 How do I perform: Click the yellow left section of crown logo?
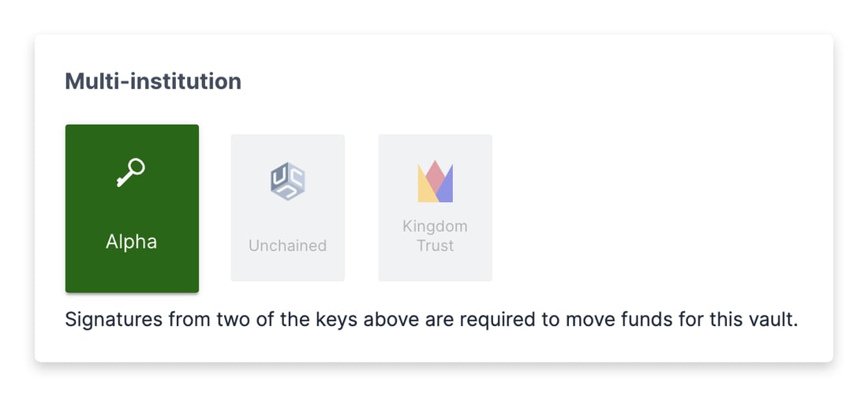[425, 185]
